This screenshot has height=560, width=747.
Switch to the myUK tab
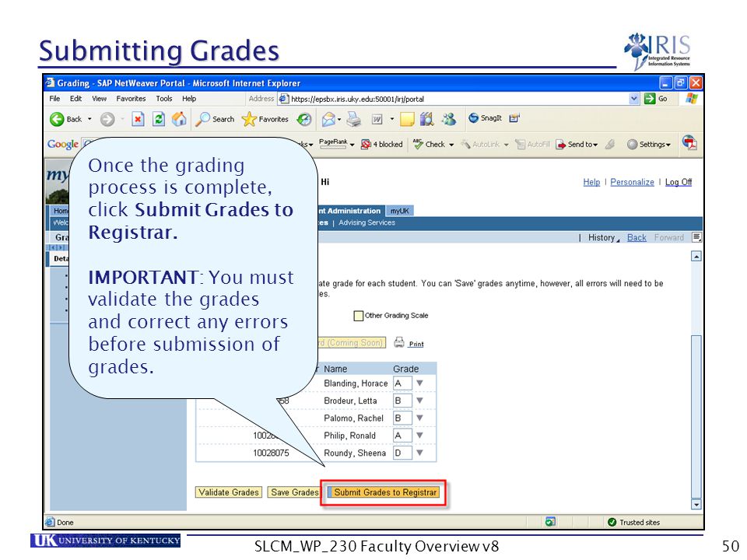coord(400,211)
